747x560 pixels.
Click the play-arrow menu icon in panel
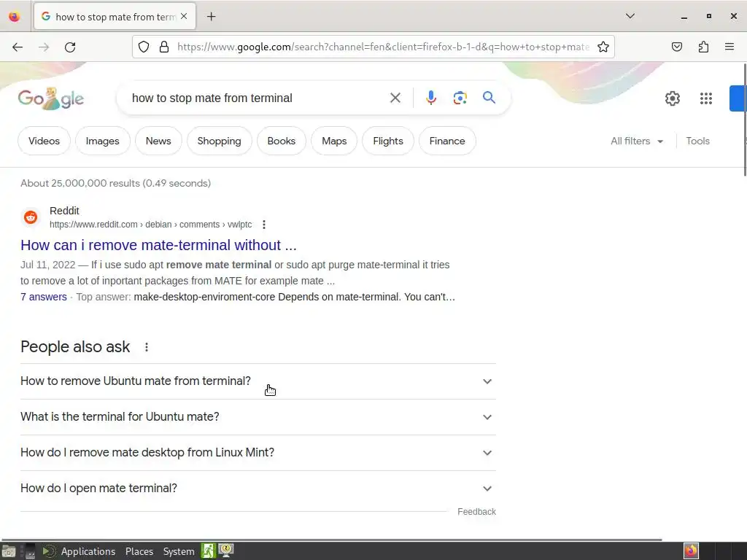49,551
